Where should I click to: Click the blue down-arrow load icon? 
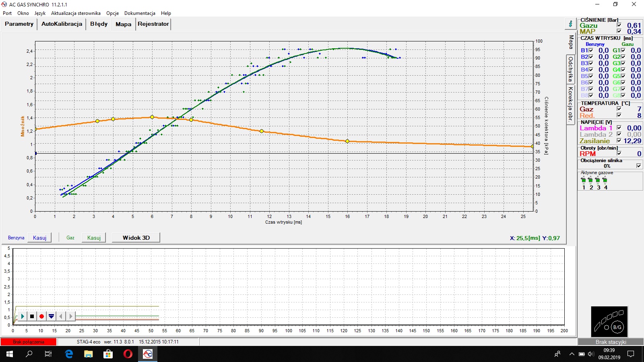click(51, 317)
